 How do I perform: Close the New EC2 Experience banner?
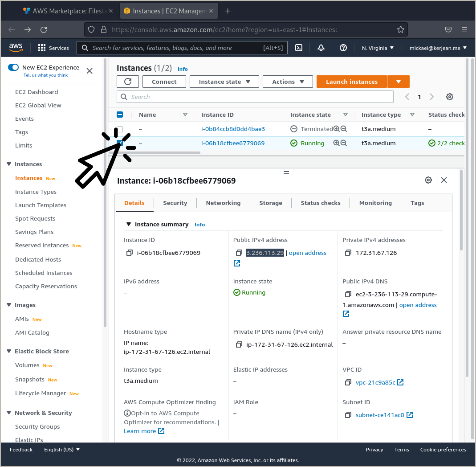[89, 71]
